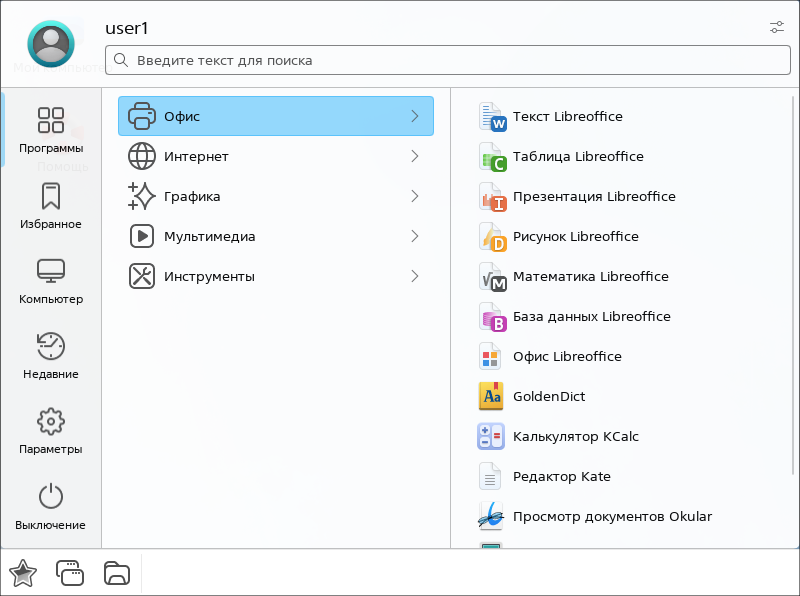This screenshot has height=596, width=800.
Task: Expand the Мультимедиа category chevron
Action: point(414,237)
